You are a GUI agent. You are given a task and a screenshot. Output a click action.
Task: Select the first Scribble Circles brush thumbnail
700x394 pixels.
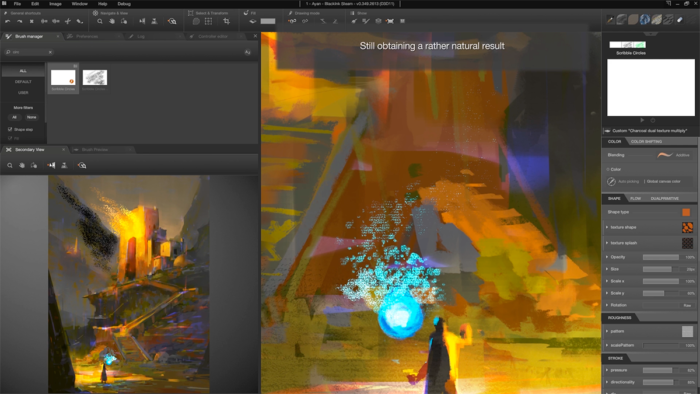coord(63,78)
